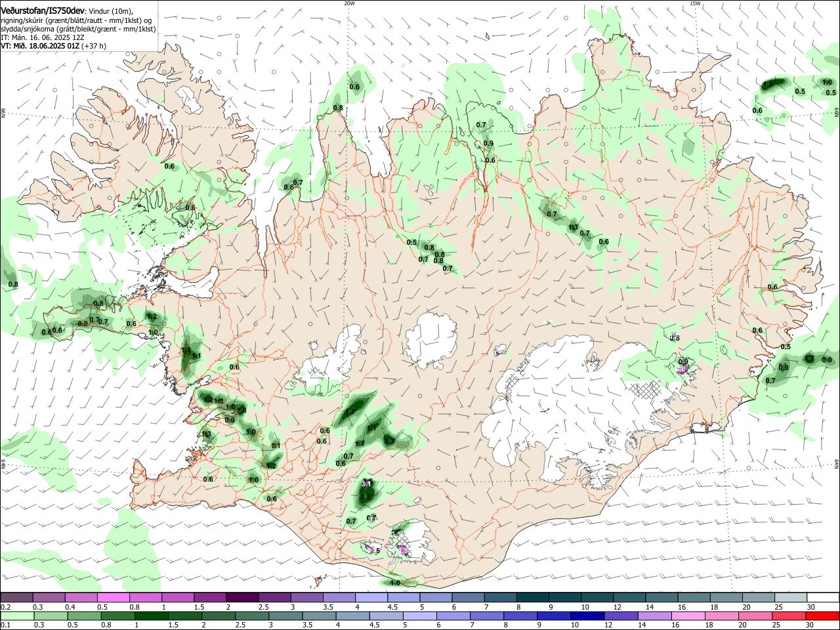
Task: Select the darkest green 1 swatch in the lower row
Action: (151, 616)
